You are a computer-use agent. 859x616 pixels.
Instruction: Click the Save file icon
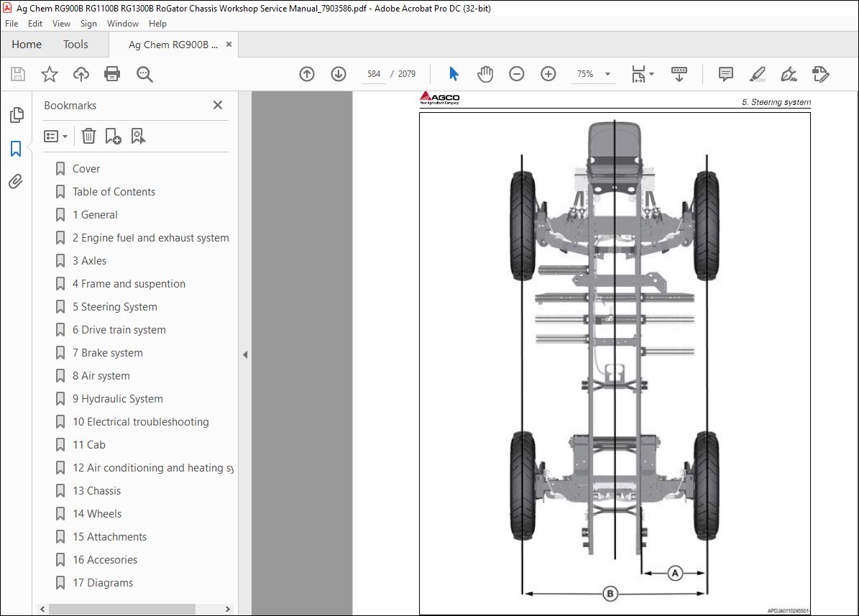[x=18, y=74]
